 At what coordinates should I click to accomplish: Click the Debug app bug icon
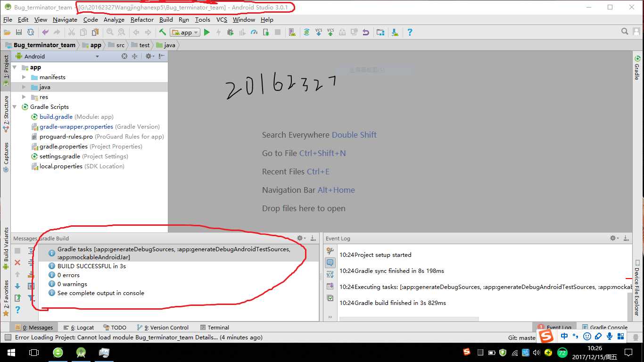[230, 32]
